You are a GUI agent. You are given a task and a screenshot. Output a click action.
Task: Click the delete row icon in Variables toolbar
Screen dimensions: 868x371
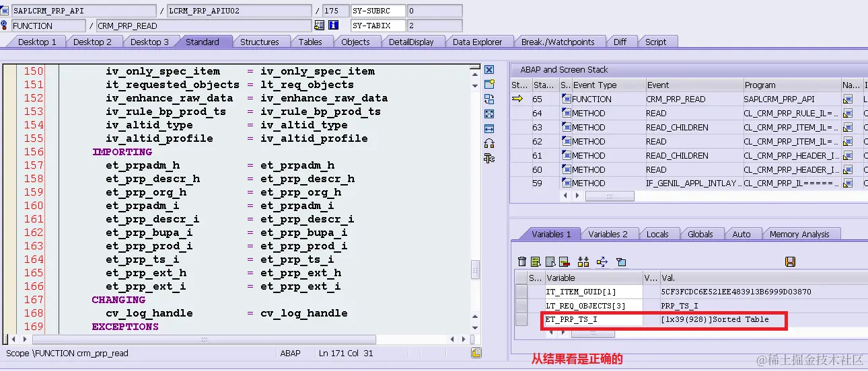tap(564, 261)
